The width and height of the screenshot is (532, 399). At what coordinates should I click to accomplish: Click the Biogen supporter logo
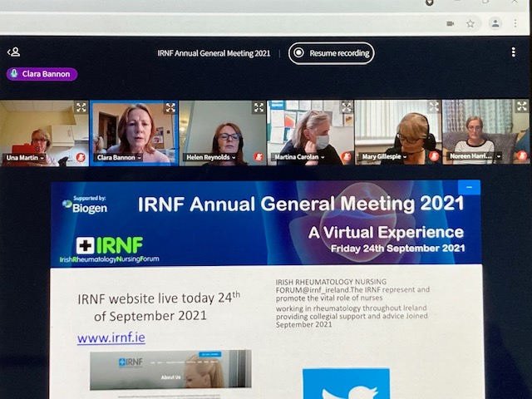click(x=85, y=204)
